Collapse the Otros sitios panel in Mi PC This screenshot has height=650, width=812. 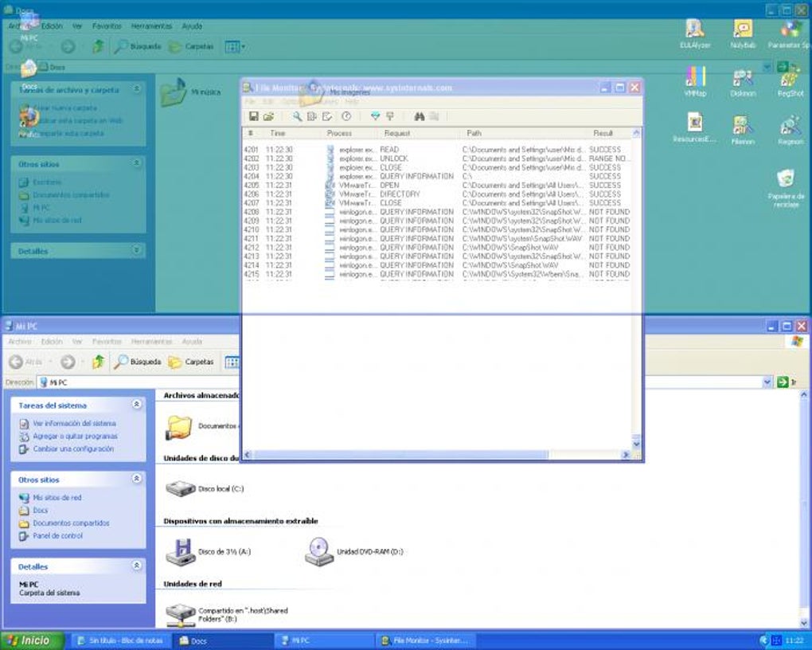point(137,479)
